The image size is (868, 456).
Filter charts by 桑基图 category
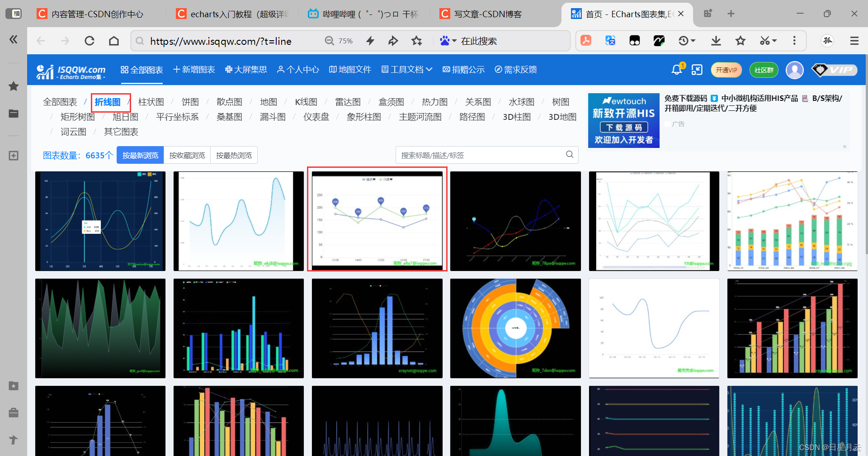(x=229, y=117)
